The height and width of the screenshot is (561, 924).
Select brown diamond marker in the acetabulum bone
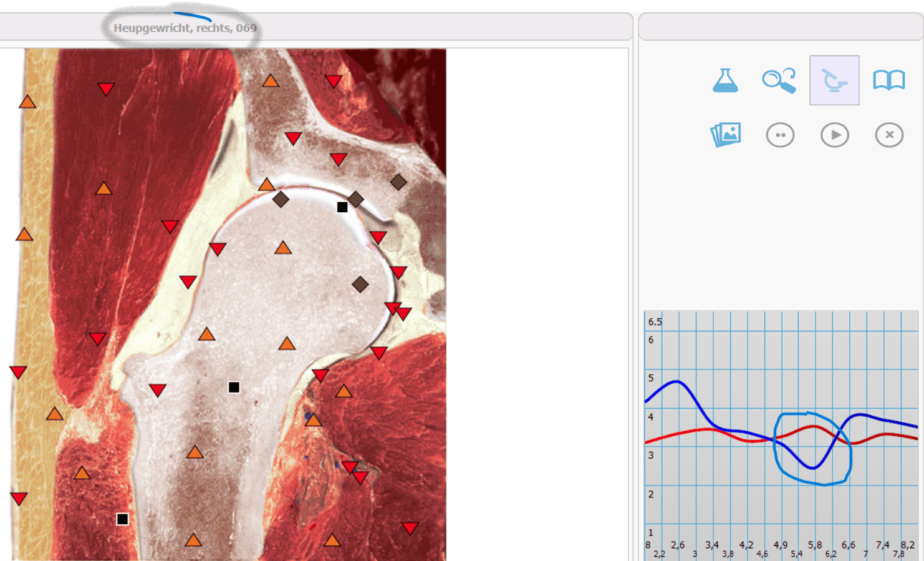pos(398,182)
